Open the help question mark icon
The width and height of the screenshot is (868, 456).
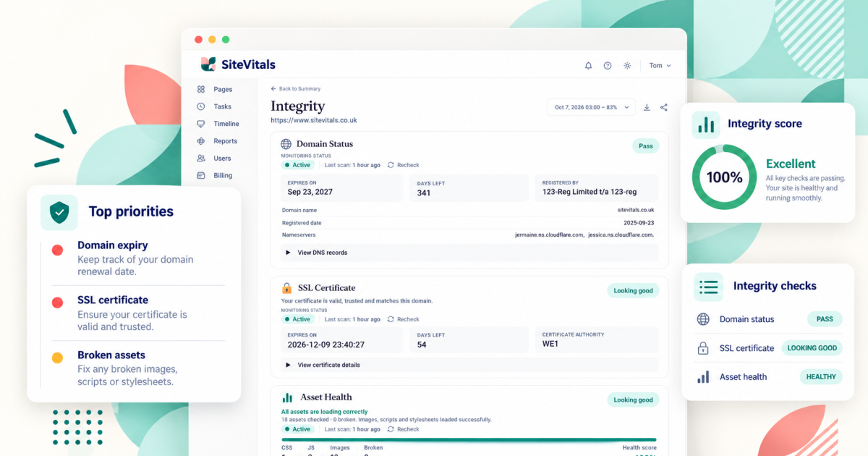(x=608, y=65)
